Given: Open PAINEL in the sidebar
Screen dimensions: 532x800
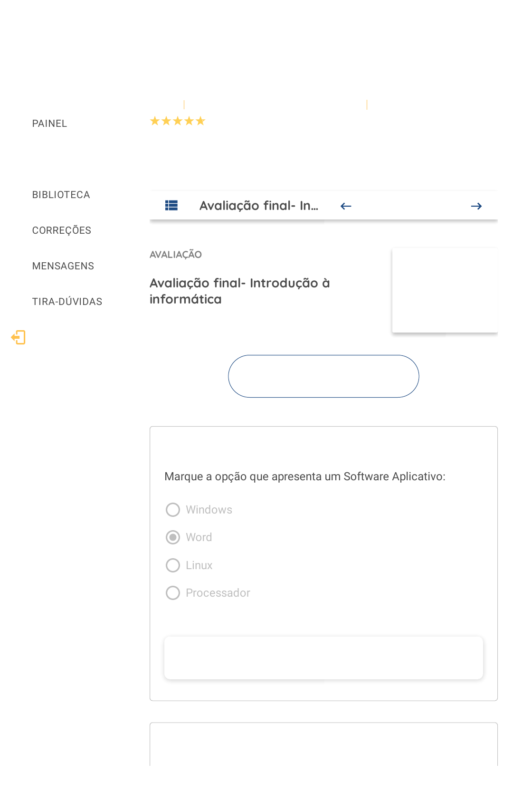Looking at the screenshot, I should click(49, 124).
